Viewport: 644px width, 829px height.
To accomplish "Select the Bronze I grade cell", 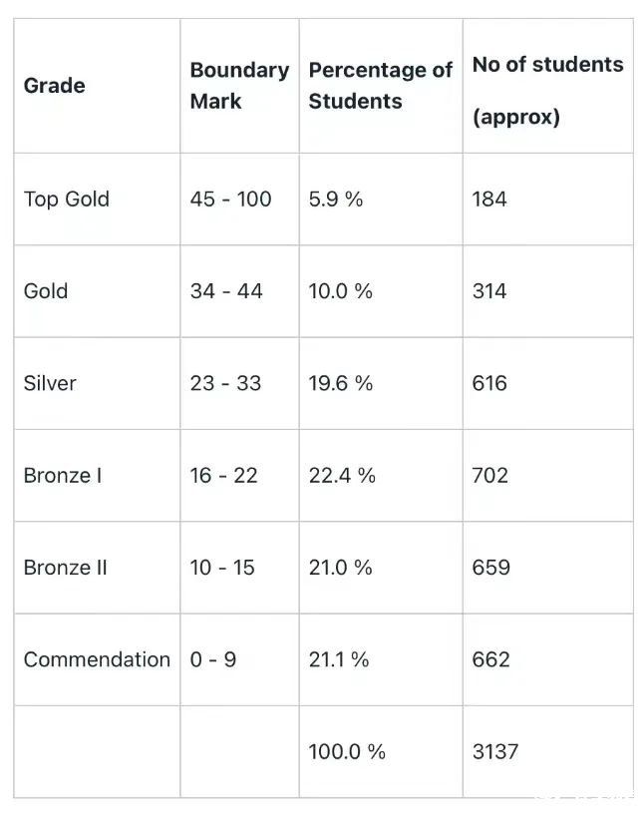I will [63, 476].
